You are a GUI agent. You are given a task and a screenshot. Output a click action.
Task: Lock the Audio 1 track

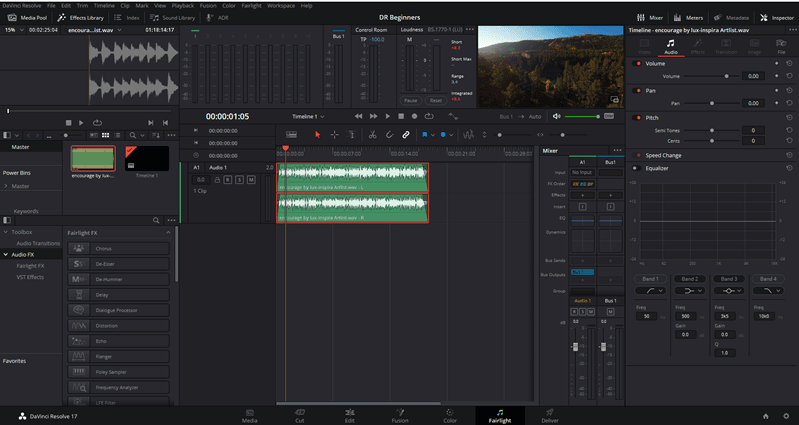(x=218, y=180)
